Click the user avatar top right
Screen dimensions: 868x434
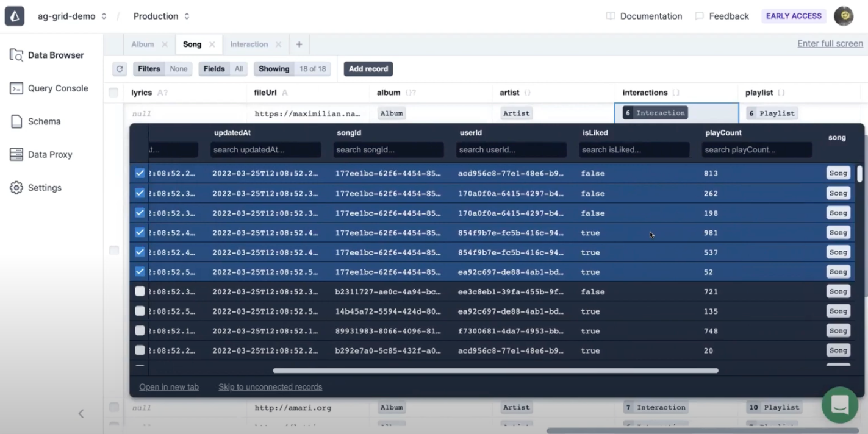[x=844, y=16]
